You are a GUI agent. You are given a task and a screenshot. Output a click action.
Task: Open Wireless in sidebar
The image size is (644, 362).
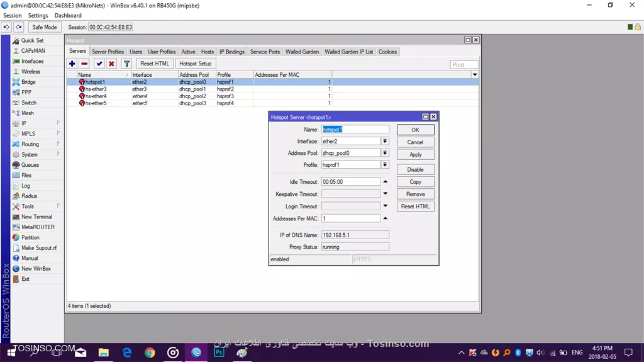coord(31,72)
